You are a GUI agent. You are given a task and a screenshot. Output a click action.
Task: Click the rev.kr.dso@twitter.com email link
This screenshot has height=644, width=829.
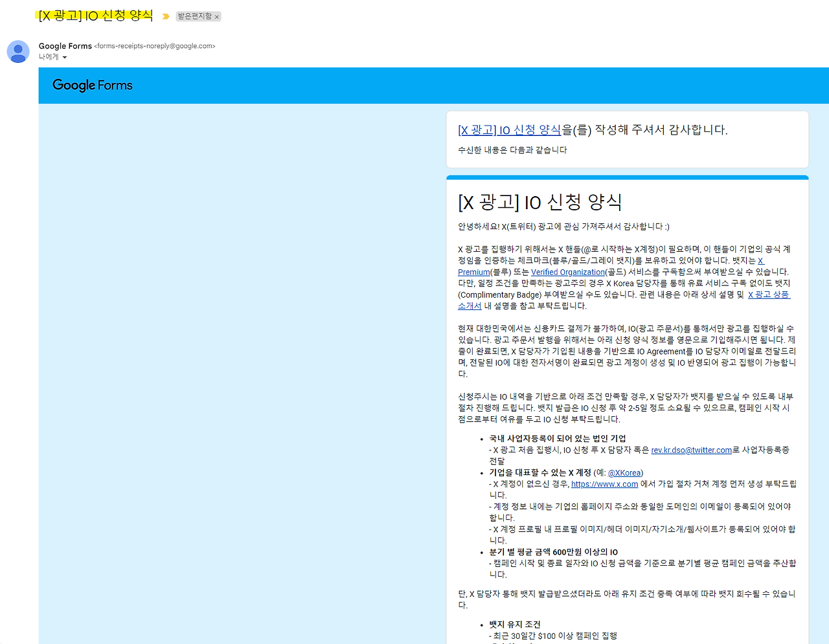(x=691, y=450)
